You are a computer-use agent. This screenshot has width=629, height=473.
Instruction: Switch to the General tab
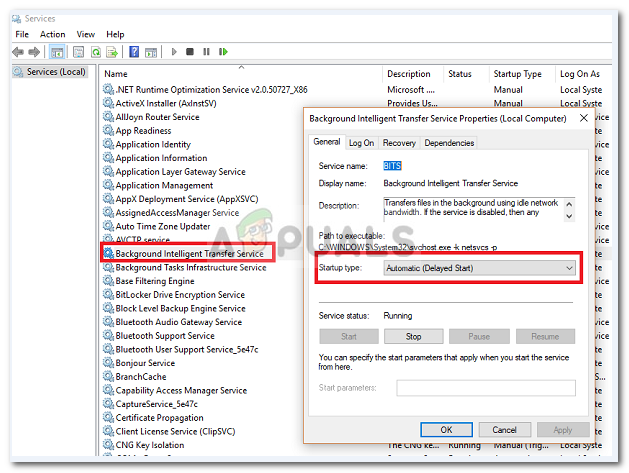[327, 142]
